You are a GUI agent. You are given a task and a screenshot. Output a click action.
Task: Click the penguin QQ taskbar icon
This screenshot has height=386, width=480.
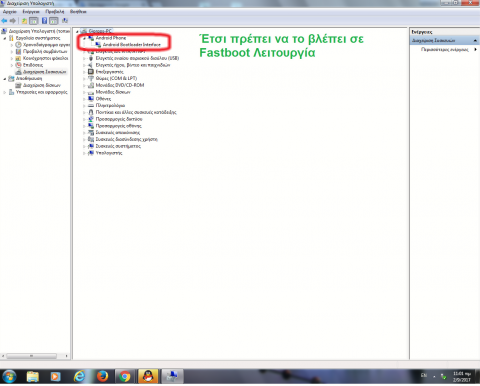[x=148, y=376]
